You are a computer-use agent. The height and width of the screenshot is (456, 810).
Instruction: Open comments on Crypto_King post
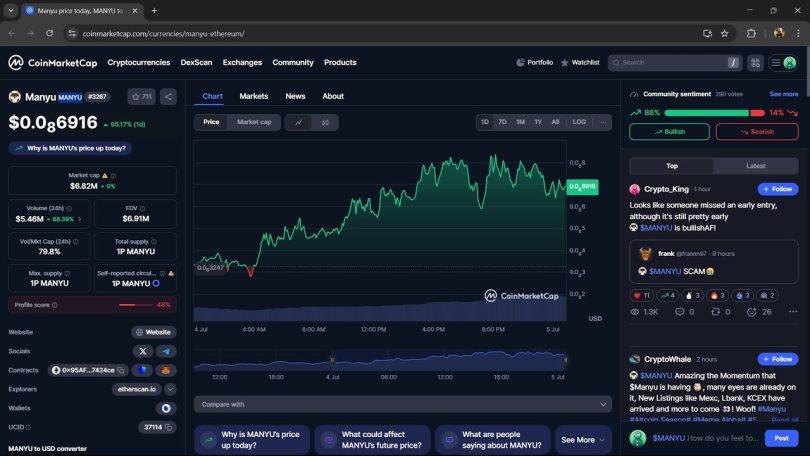click(x=684, y=312)
